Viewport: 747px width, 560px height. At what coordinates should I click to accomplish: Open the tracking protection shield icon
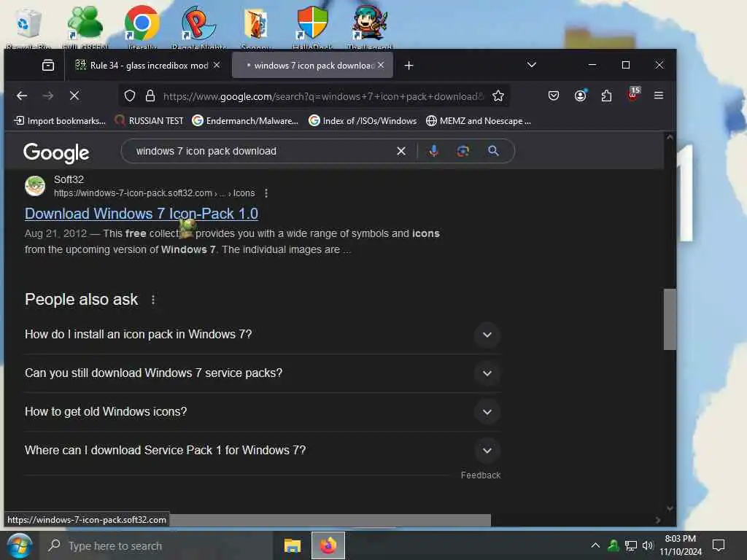[130, 96]
